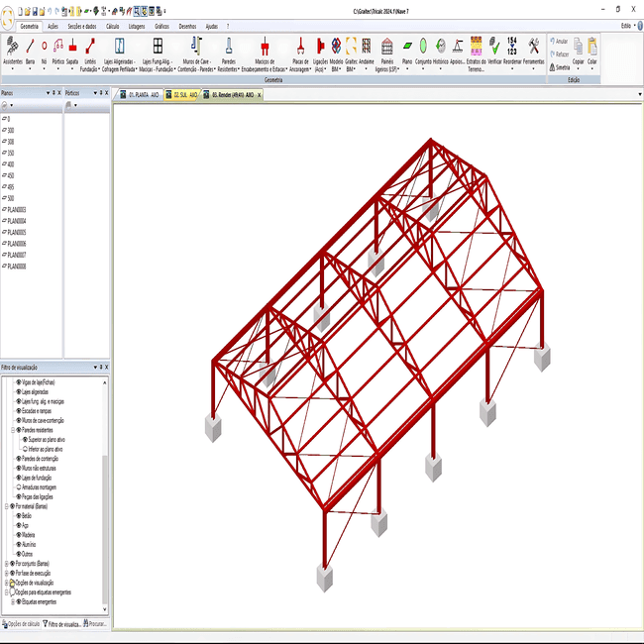Select the Barra tool
644x644 pixels.
click(30, 51)
